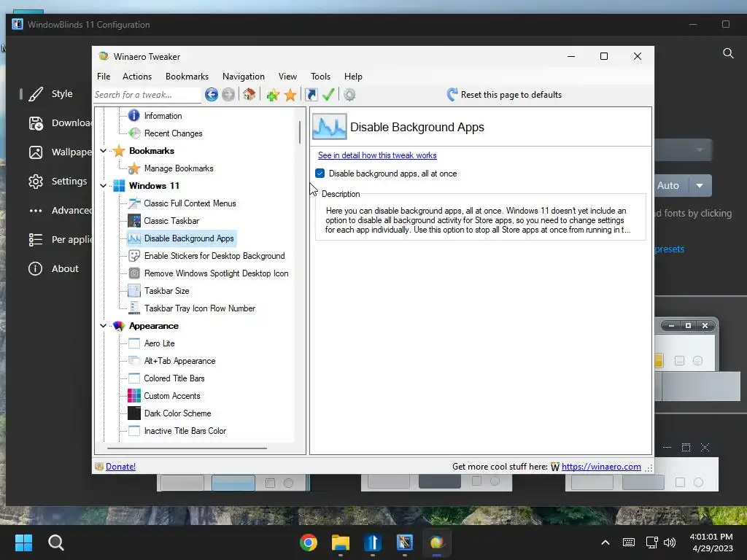Open the View menu
747x560 pixels.
click(x=287, y=76)
